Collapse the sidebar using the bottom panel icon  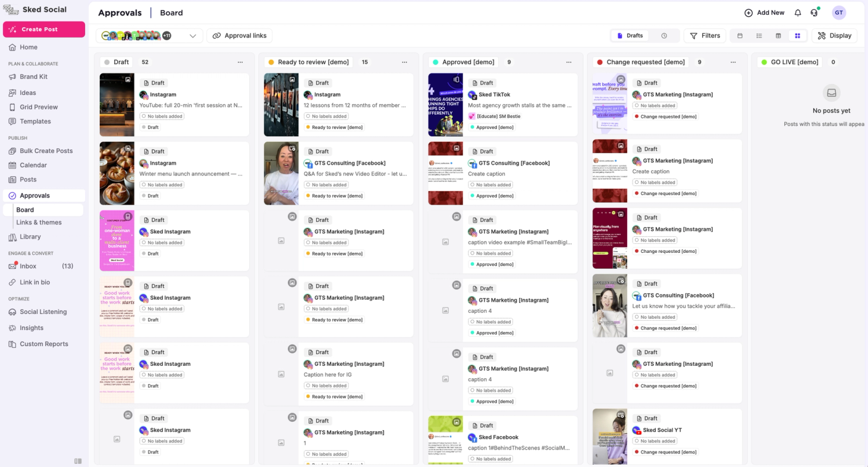point(78,461)
